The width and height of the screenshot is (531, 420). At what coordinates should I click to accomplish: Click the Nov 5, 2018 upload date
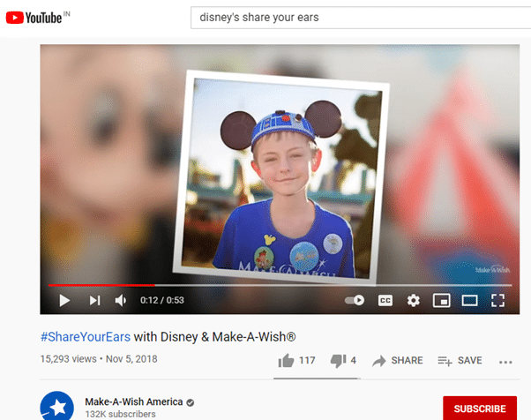point(131,359)
